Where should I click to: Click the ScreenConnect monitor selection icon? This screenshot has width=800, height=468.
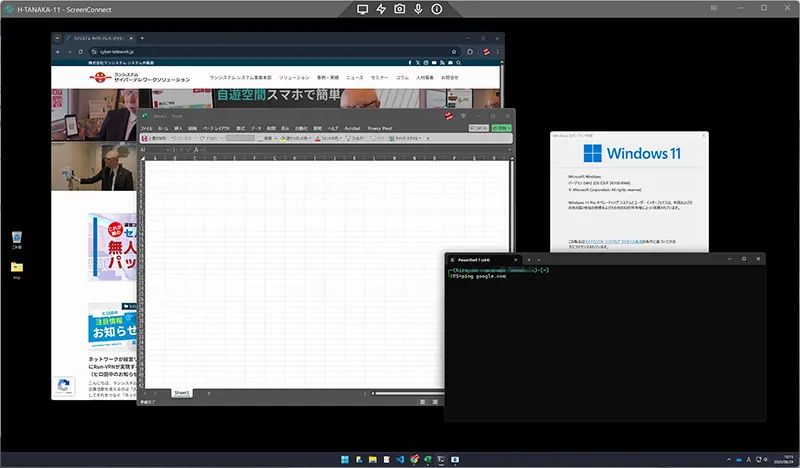(363, 9)
